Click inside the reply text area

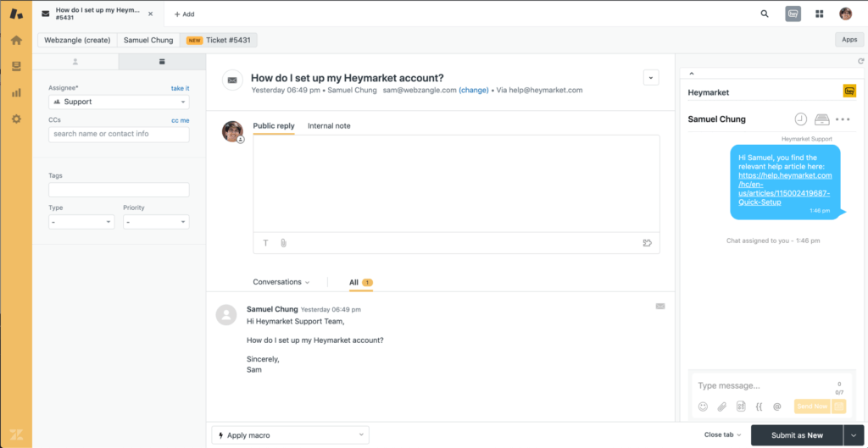point(456,184)
